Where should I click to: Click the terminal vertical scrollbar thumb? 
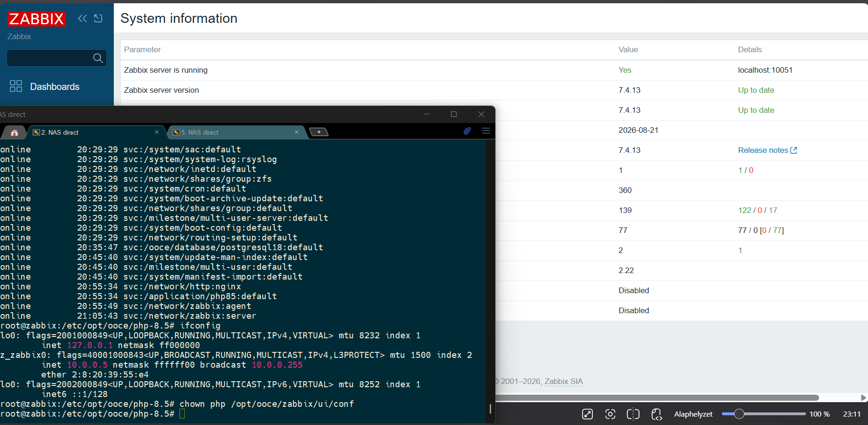click(490, 409)
